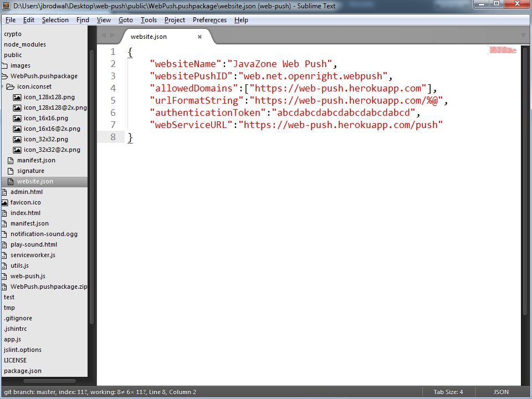Open JSON syntax selector in status bar
The height and width of the screenshot is (399, 532).
tap(501, 392)
